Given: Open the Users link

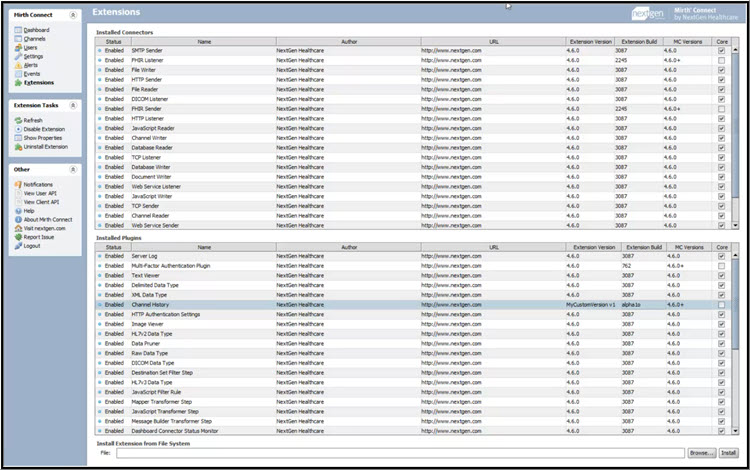Looking at the screenshot, I should click(x=30, y=47).
